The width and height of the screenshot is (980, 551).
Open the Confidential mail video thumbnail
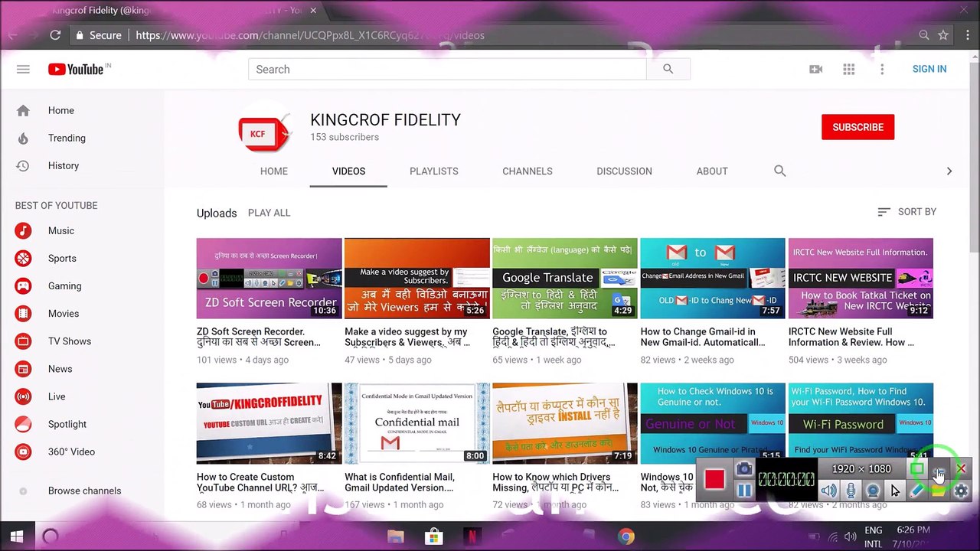point(416,423)
